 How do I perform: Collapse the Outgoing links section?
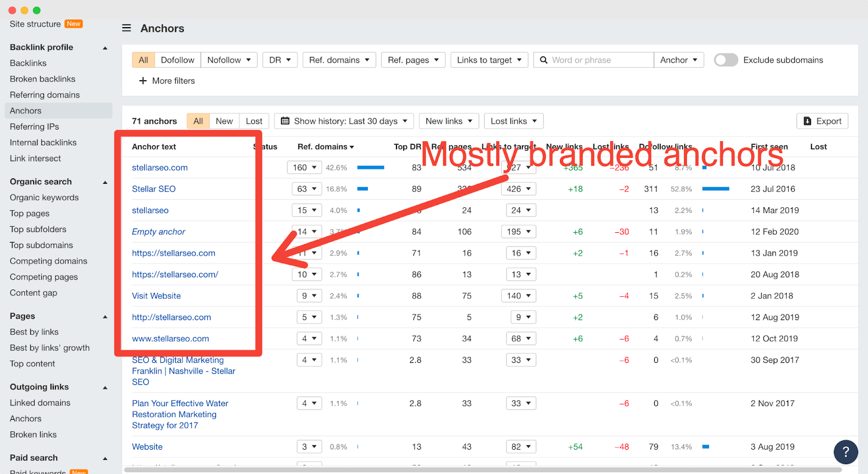105,387
